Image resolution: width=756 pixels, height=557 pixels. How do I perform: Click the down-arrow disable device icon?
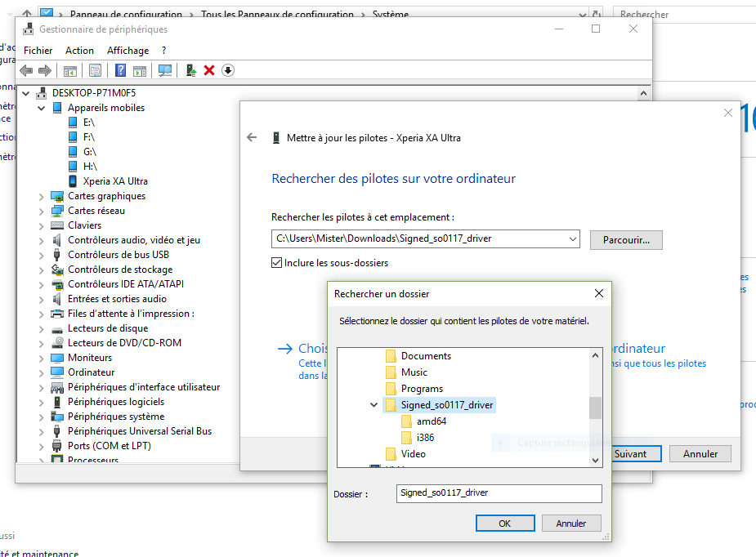pos(227,70)
